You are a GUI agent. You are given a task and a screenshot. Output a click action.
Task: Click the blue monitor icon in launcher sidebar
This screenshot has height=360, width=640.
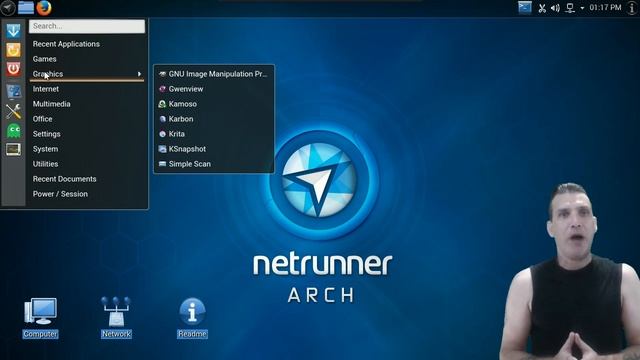coord(13,91)
